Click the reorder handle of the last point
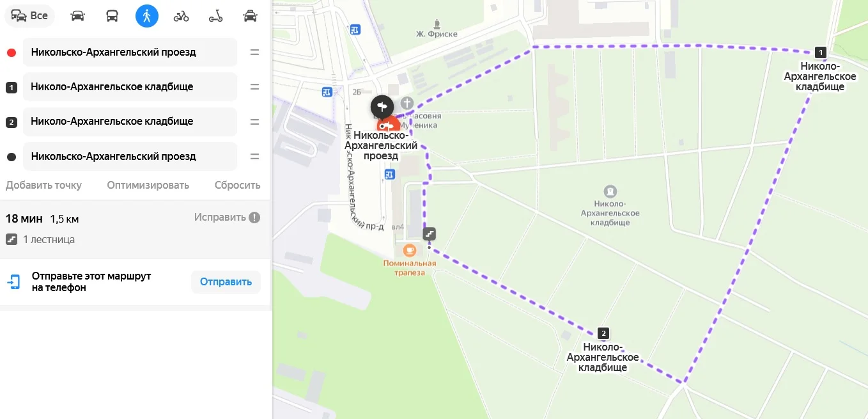The width and height of the screenshot is (868, 419). click(x=254, y=157)
